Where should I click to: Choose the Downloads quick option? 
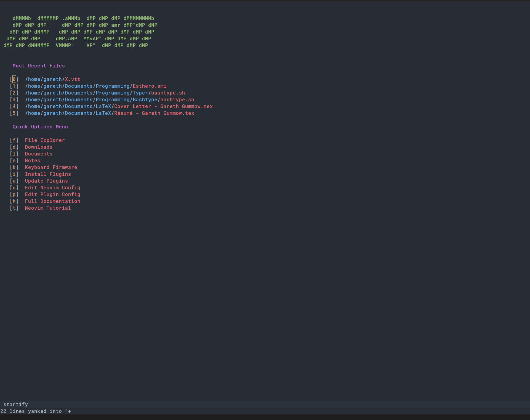(x=39, y=147)
